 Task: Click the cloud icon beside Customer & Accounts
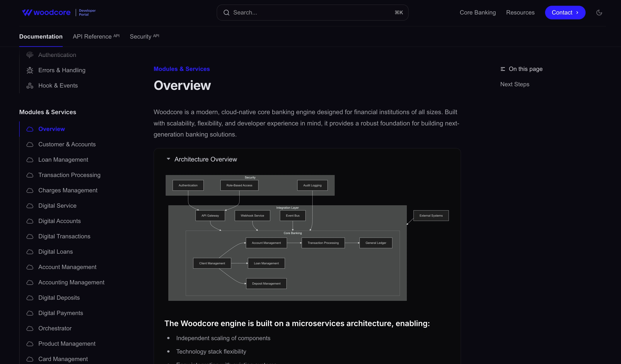coord(30,144)
